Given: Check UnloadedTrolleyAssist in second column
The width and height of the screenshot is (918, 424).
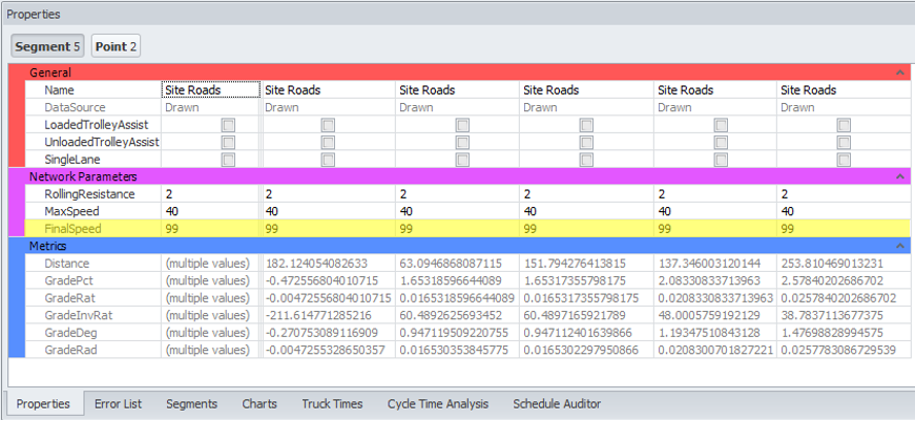Looking at the screenshot, I should click(x=328, y=142).
